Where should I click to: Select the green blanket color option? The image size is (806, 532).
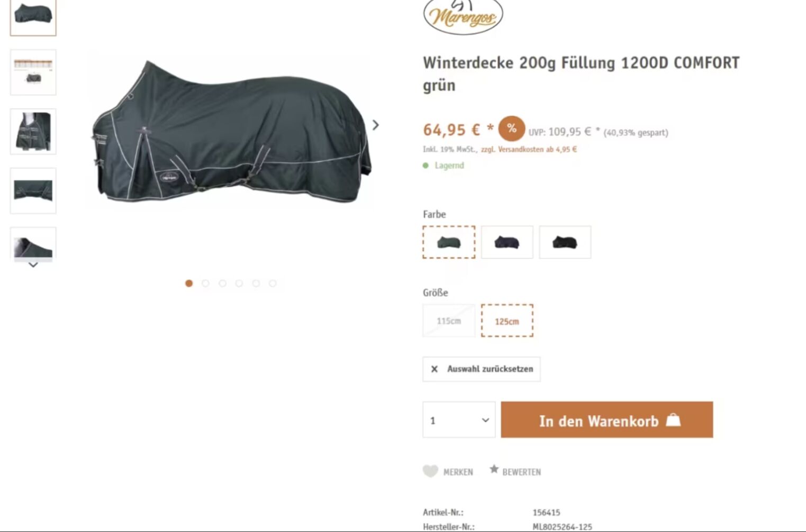pos(449,242)
